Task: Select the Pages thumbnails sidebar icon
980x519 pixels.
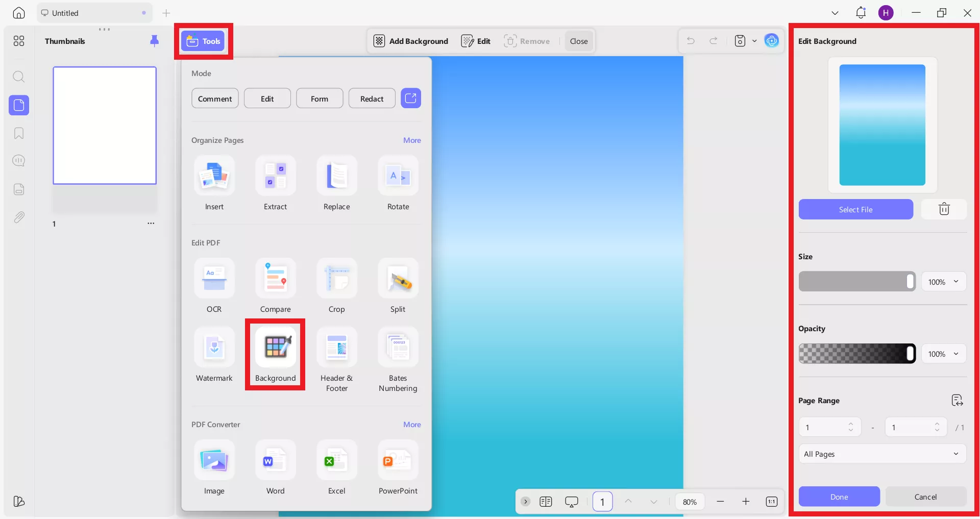Action: pos(19,105)
